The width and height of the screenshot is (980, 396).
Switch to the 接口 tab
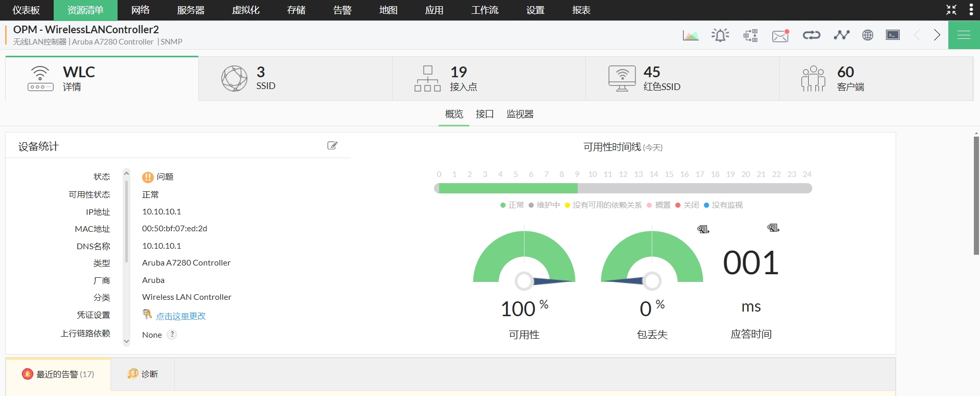[485, 114]
